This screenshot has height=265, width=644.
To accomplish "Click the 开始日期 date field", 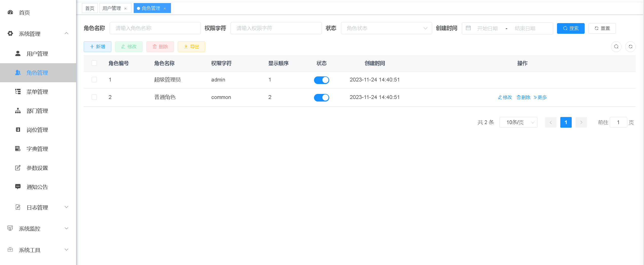I will (x=487, y=28).
